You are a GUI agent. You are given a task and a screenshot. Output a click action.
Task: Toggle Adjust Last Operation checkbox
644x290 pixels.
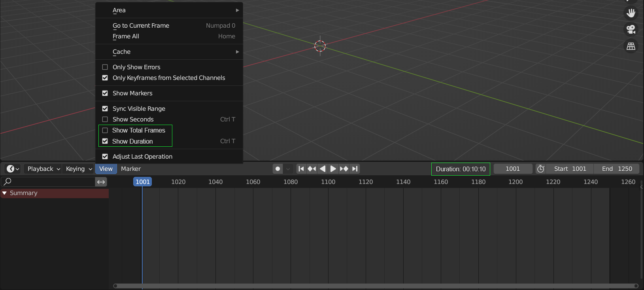[x=105, y=157]
